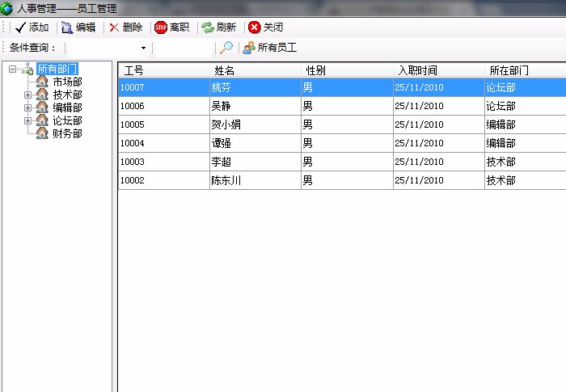Click the 删除 label in the toolbar

tap(133, 27)
